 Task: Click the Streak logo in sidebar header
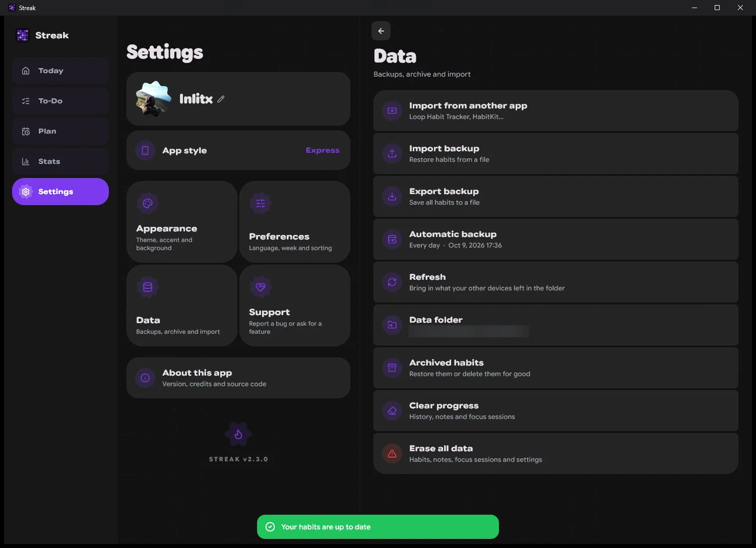23,35
